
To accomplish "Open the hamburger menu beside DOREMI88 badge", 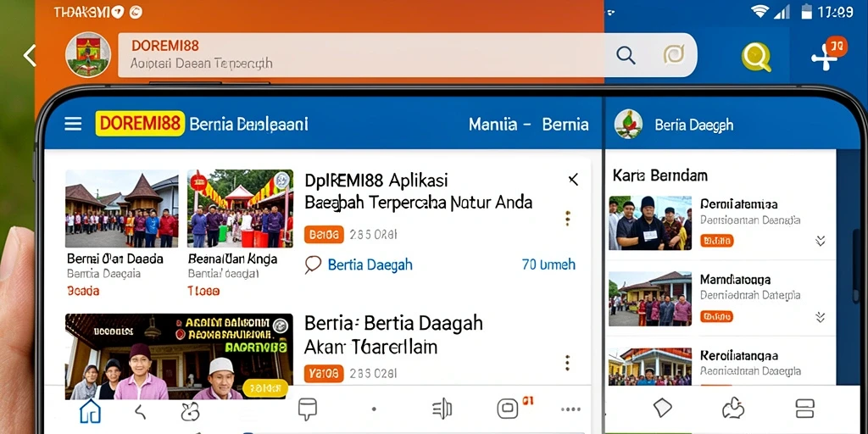I will [73, 124].
